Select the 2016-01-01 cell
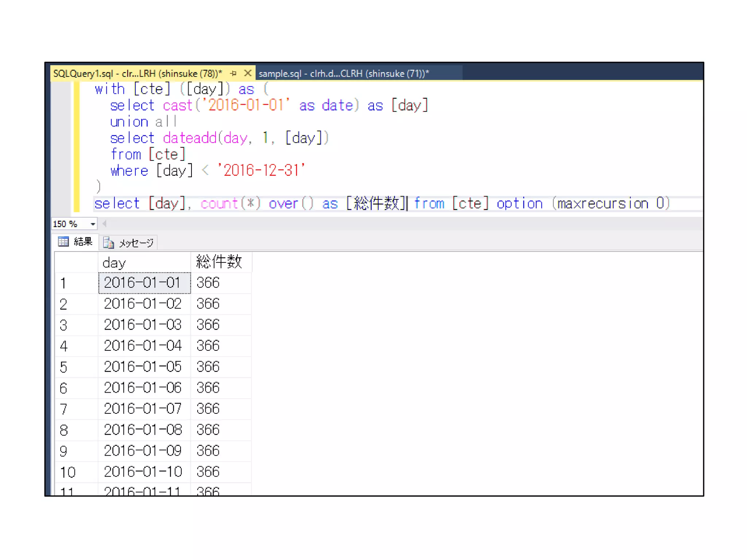The width and height of the screenshot is (747, 560). [x=144, y=283]
